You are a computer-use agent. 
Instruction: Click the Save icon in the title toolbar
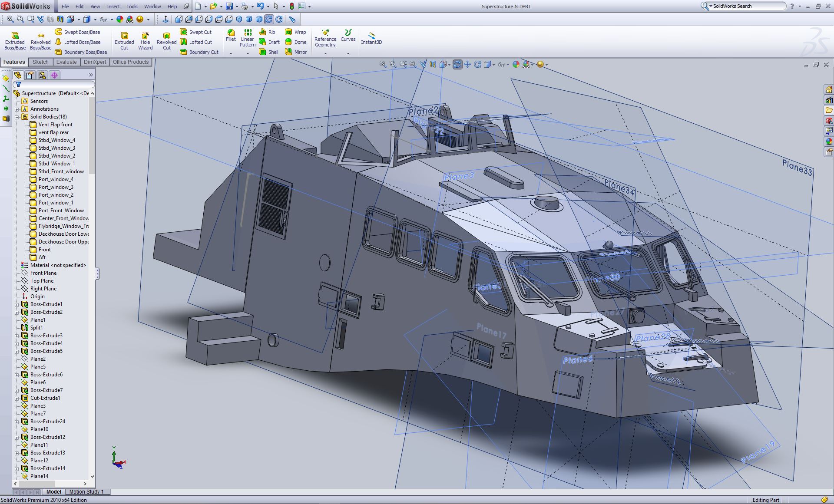[x=229, y=6]
